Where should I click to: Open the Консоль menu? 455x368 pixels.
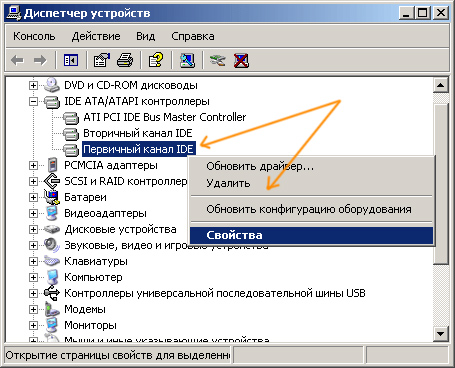pyautogui.click(x=34, y=36)
